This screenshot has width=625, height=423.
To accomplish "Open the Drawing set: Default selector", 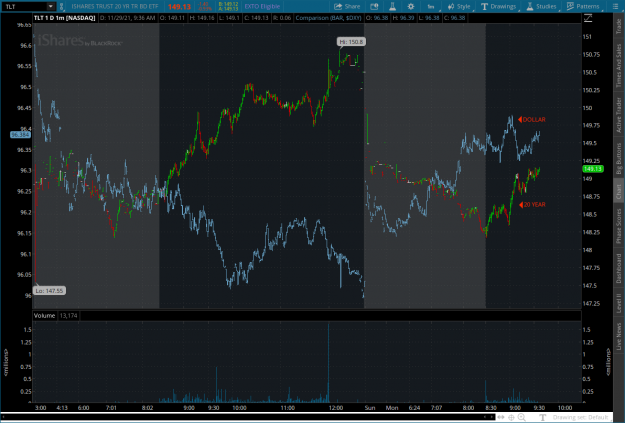I will (x=580, y=417).
